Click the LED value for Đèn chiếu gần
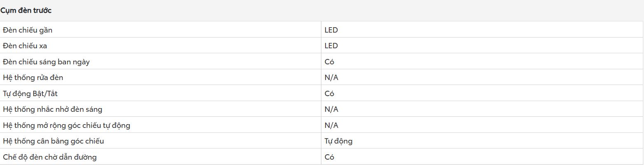 [x=331, y=30]
